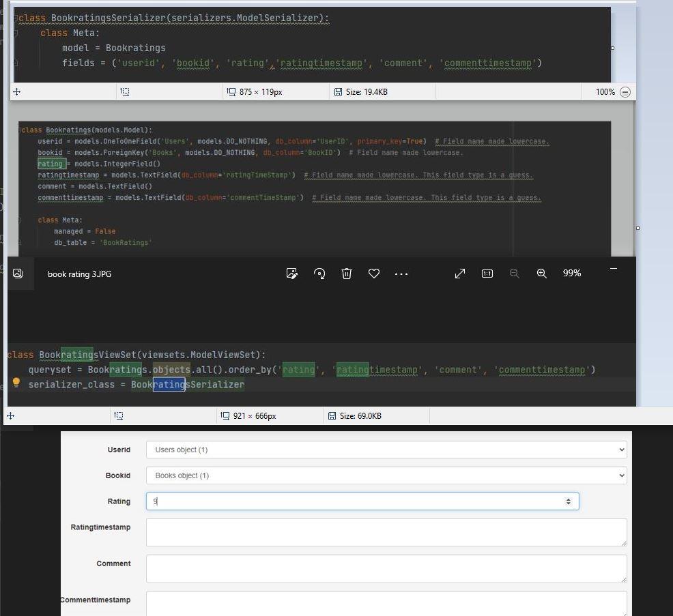Zoom in on the image
The height and width of the screenshot is (616, 673).
[542, 274]
